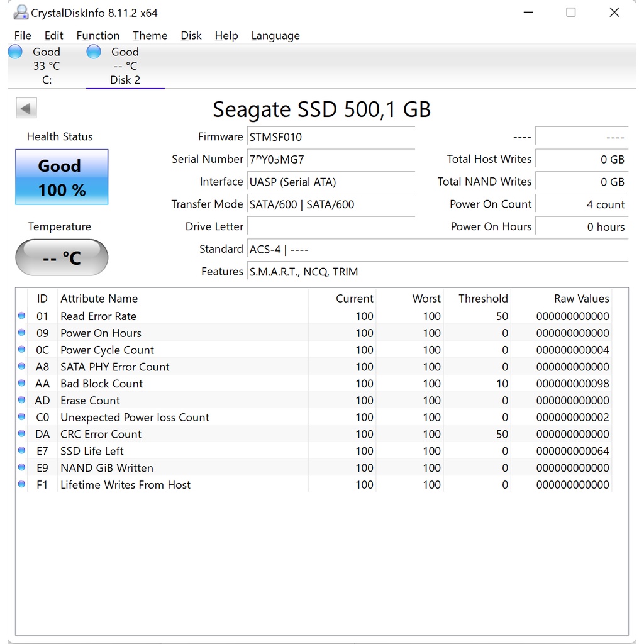Click the Transfer Mode field SATA/600
The height and width of the screenshot is (644, 644).
pyautogui.click(x=331, y=204)
